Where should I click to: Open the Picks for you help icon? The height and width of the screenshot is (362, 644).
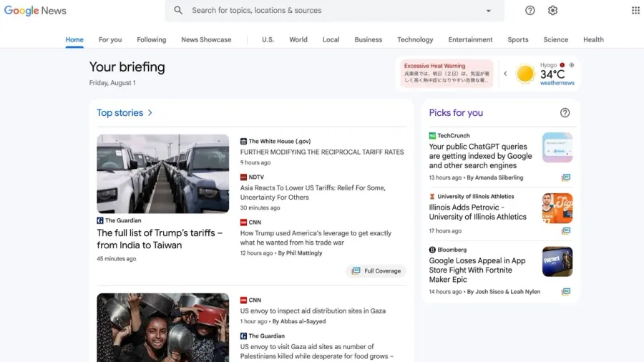[x=565, y=112]
